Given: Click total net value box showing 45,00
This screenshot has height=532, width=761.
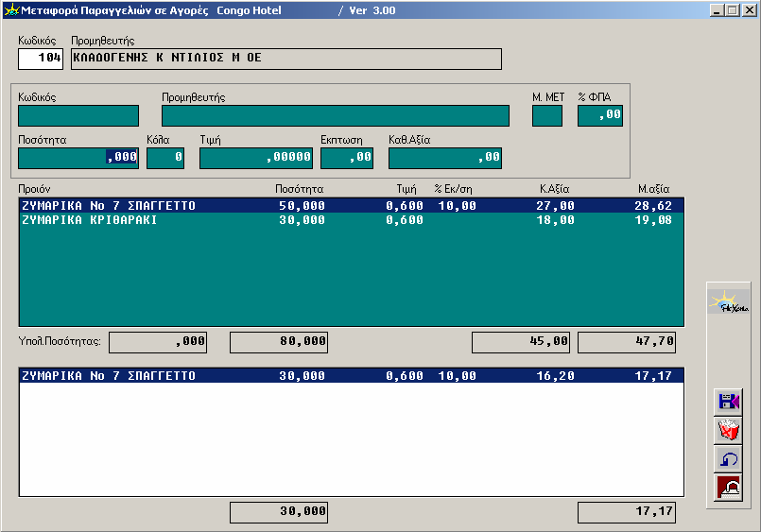Looking at the screenshot, I should pyautogui.click(x=521, y=342).
